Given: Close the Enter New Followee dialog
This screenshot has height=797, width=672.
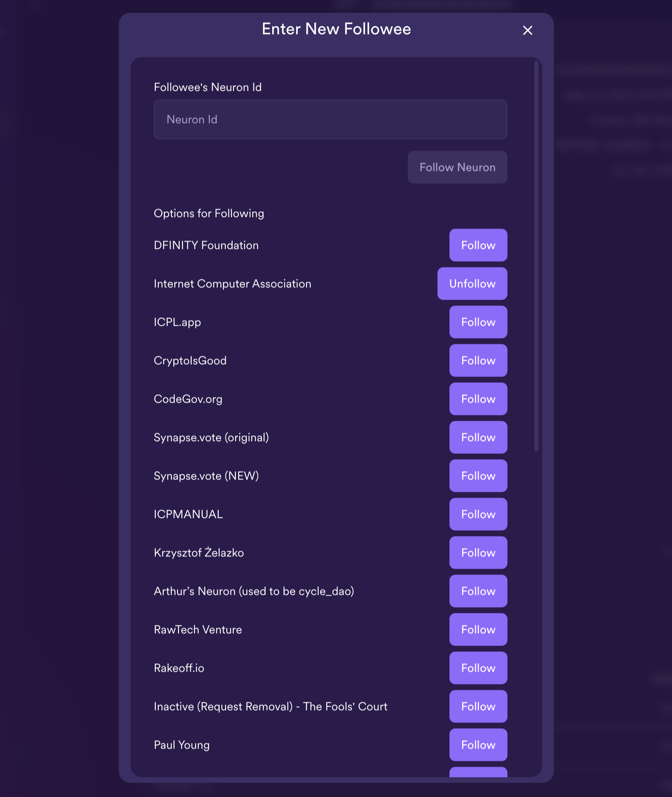Looking at the screenshot, I should pos(528,30).
